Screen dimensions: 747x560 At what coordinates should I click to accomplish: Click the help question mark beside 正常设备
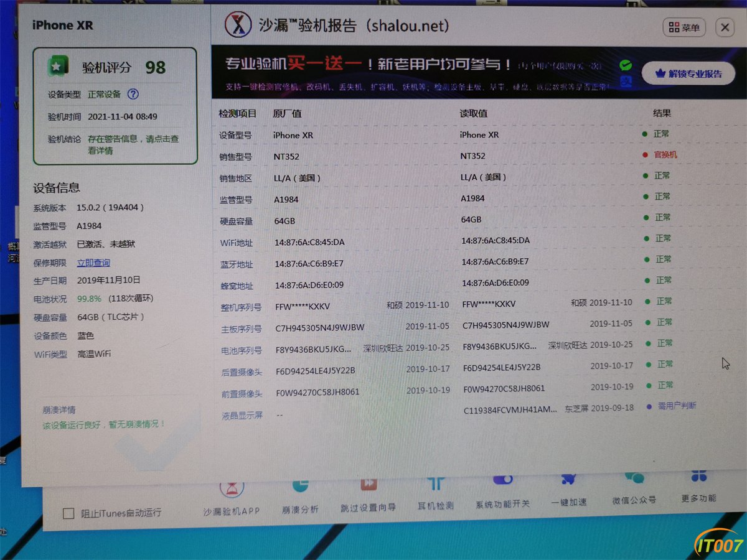pos(133,95)
